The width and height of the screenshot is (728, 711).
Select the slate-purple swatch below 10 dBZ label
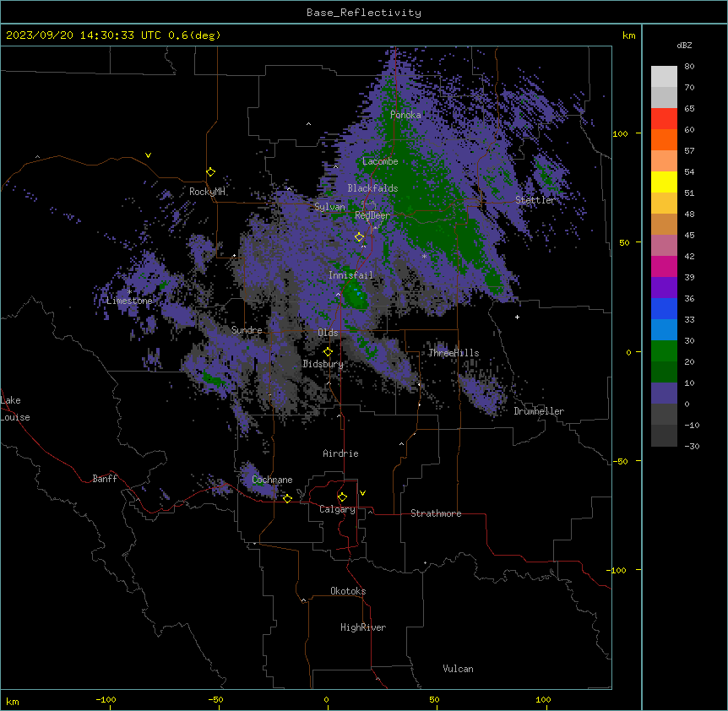coord(664,393)
